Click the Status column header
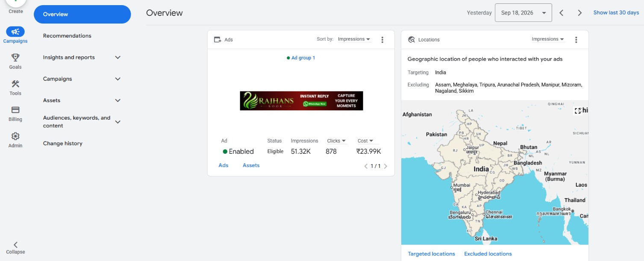Screen dimensions: 644x261 (x=274, y=141)
